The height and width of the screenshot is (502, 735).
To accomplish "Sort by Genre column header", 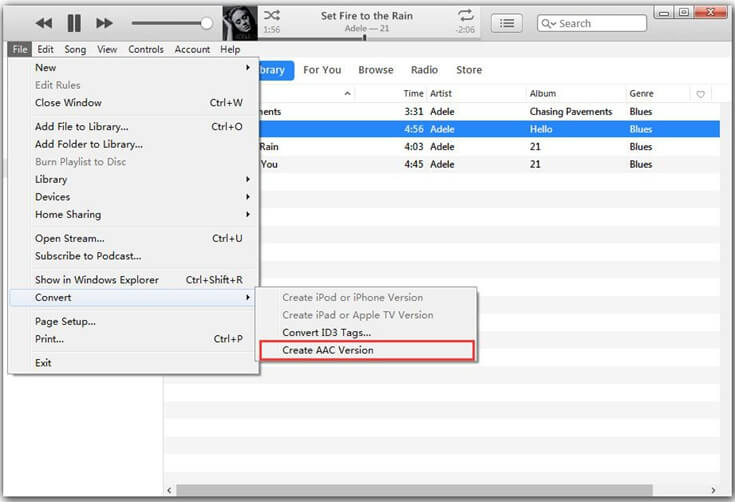I will point(641,93).
